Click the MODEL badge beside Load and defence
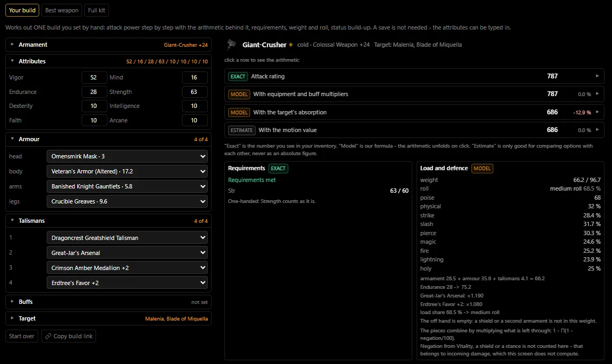Viewport: 612px width, 364px height. pyautogui.click(x=482, y=169)
